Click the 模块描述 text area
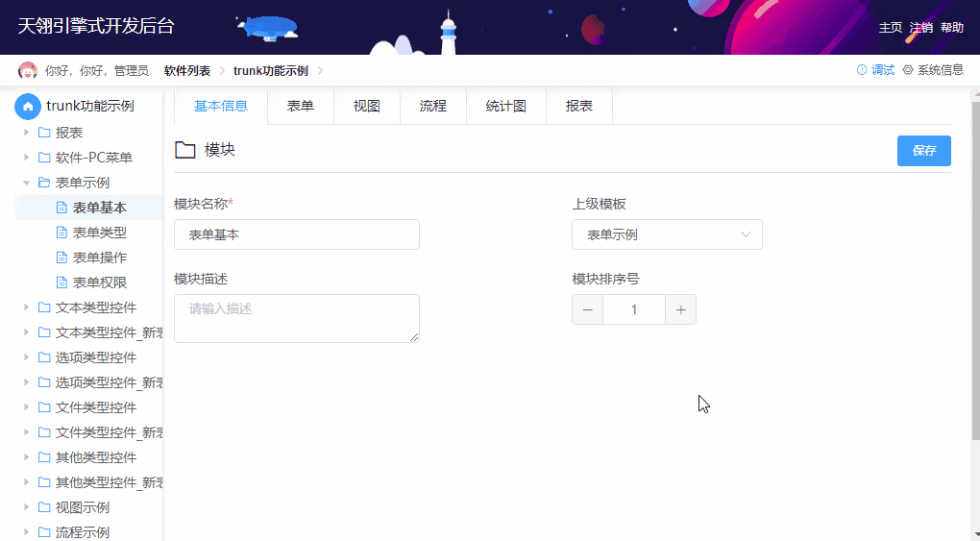This screenshot has height=541, width=980. pos(296,318)
